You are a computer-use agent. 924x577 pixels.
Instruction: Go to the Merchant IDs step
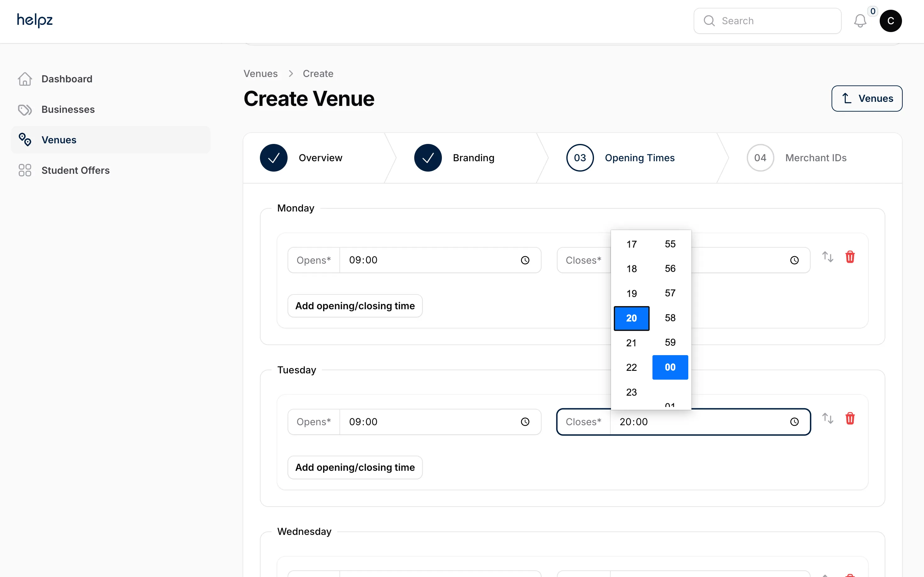796,158
